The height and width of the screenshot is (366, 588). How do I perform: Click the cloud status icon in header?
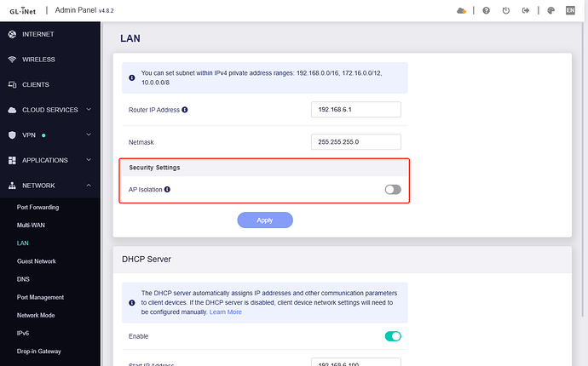[462, 11]
